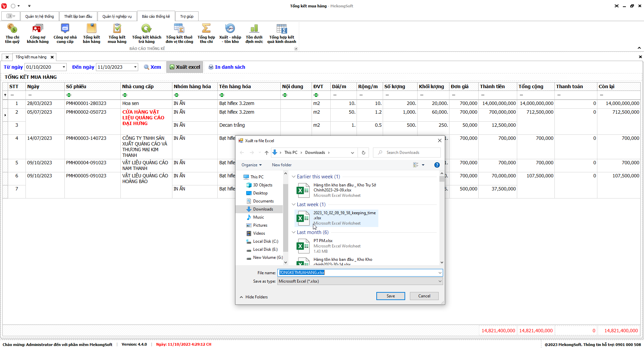644x348 pixels.
Task: Collapse the Last week file group
Action: pos(294,205)
